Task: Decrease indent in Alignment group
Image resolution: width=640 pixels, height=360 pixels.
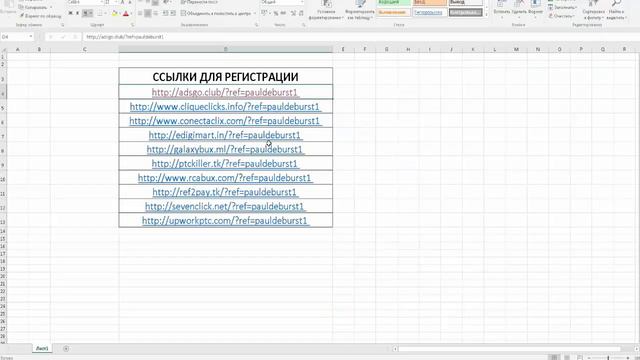Action: [x=165, y=13]
